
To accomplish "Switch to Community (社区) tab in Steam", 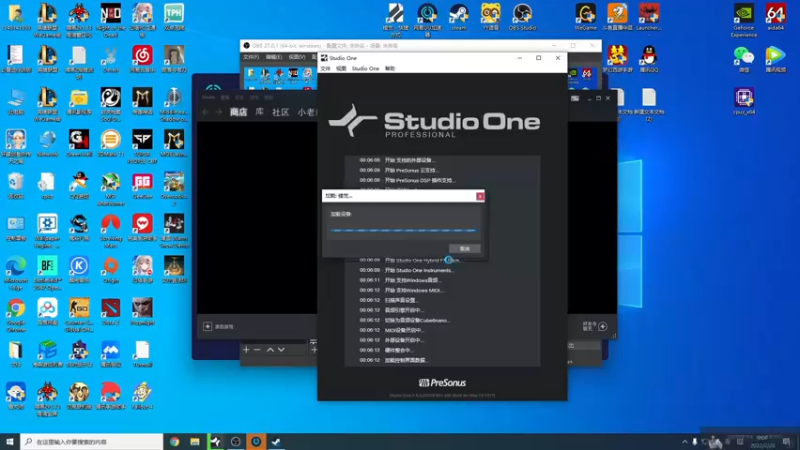I will click(x=280, y=112).
